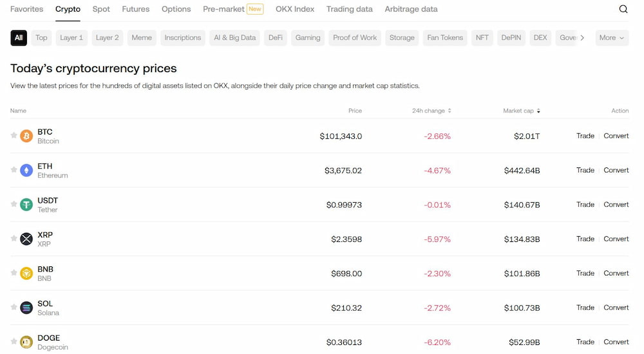Click the XRP coin logo
Image resolution: width=644 pixels, height=354 pixels.
[26, 239]
